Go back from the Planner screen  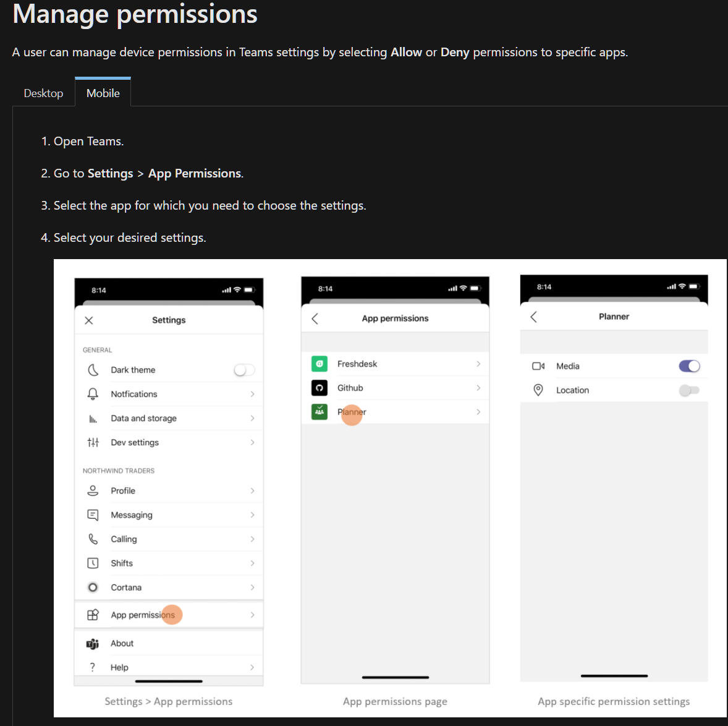coord(533,317)
